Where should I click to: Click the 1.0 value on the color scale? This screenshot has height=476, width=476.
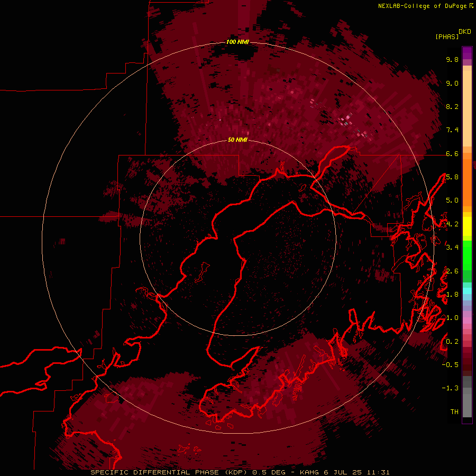tap(452, 318)
